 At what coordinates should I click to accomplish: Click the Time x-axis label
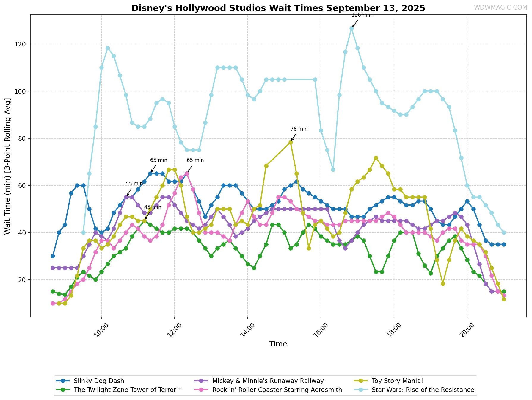tap(278, 344)
